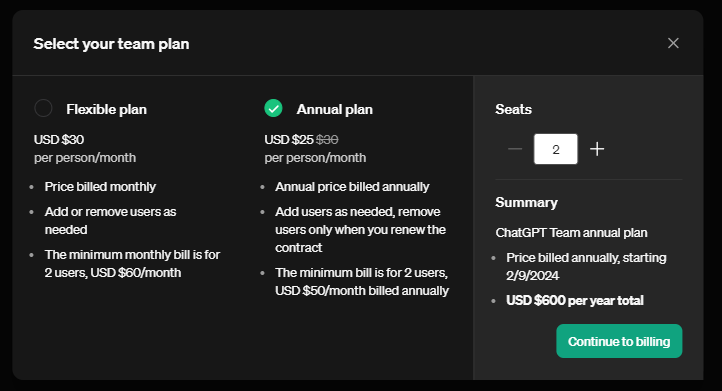
Task: Click the USD $25 annual price
Action: pyautogui.click(x=289, y=140)
